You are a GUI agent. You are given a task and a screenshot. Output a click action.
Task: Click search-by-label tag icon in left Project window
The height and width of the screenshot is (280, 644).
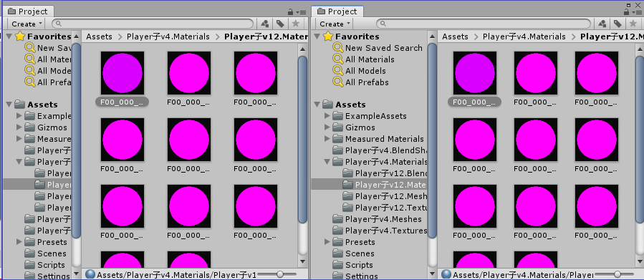click(280, 24)
